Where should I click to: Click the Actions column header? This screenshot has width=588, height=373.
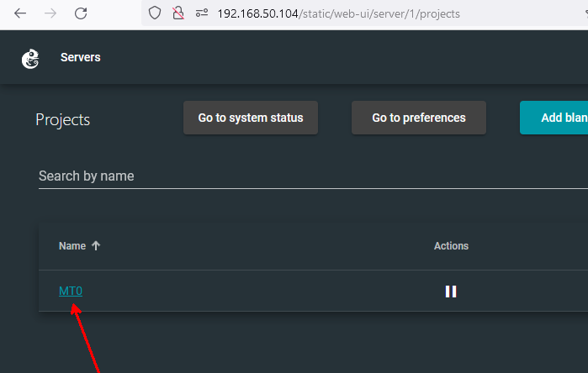pyautogui.click(x=451, y=246)
